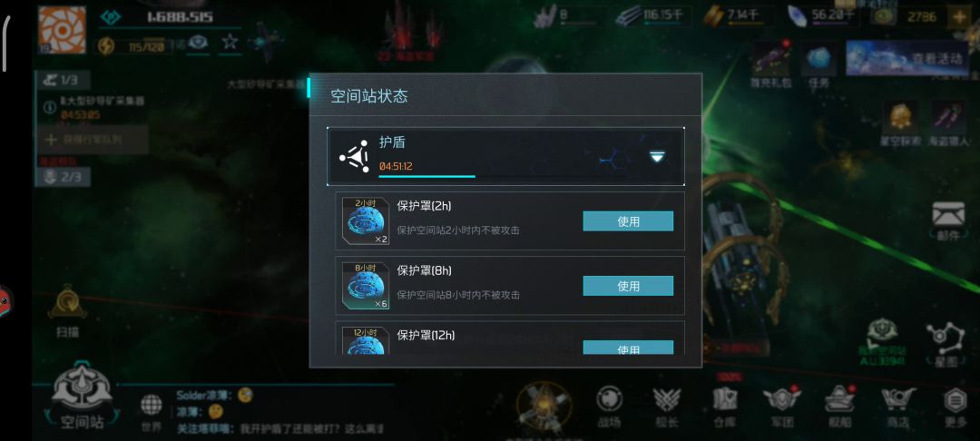Click the shield timer progress bar
980x441 pixels.
(x=426, y=177)
